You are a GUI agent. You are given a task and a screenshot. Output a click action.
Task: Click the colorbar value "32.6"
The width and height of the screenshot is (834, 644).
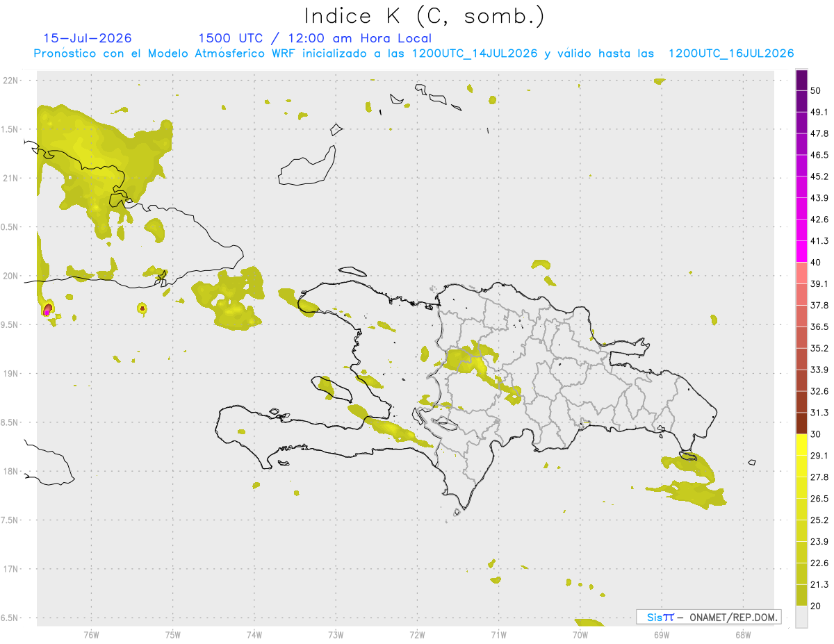point(819,391)
